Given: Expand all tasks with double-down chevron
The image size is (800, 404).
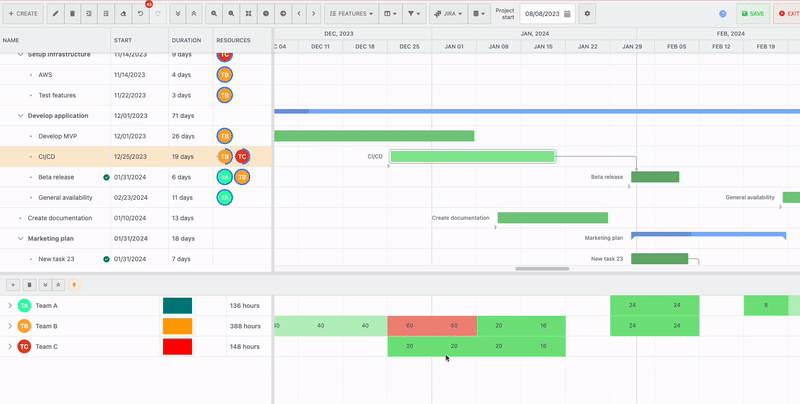Looking at the screenshot, I should tap(177, 14).
